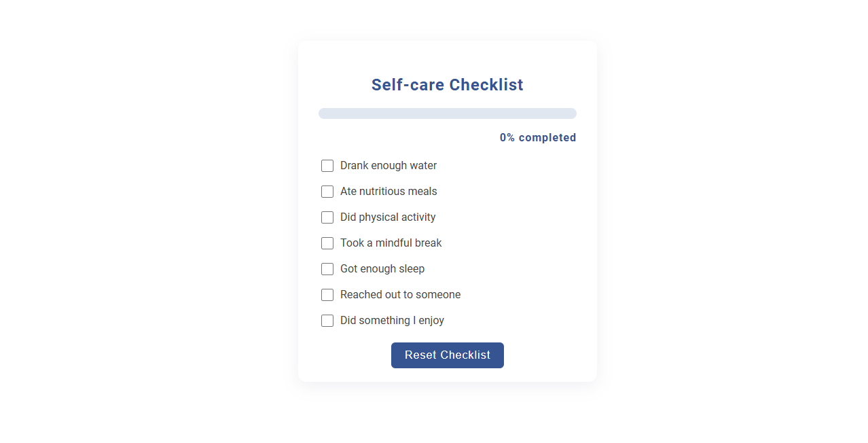Click the 'Took a mindful break' label text

point(391,243)
